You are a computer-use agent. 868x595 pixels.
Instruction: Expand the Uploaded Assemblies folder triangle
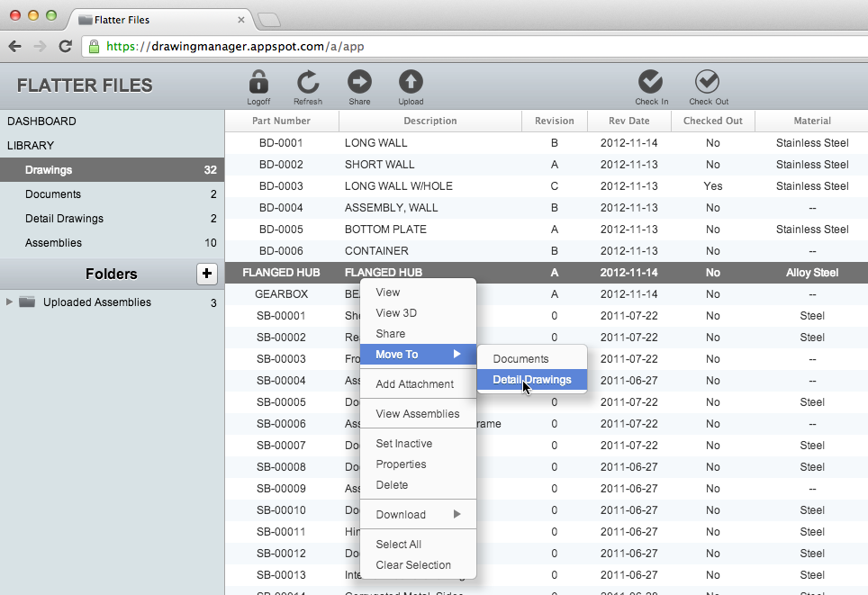tap(9, 302)
